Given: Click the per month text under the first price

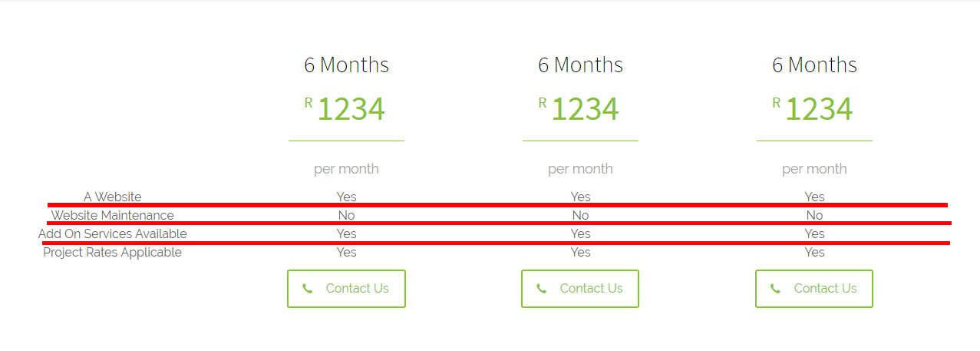Looking at the screenshot, I should pos(346,169).
